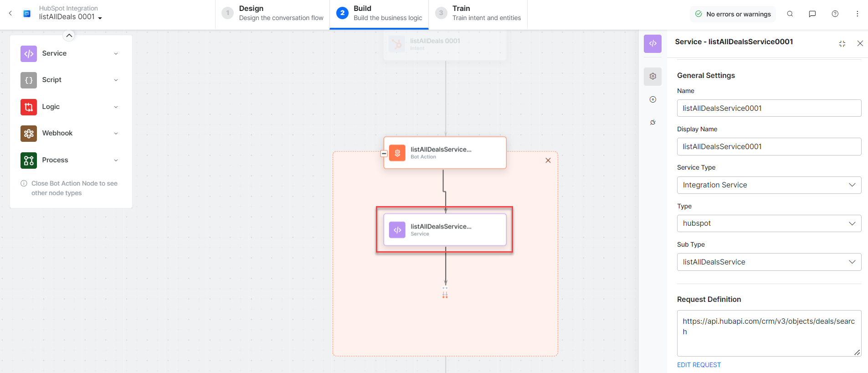Select the settings gear panel icon
868x373 pixels.
652,77
